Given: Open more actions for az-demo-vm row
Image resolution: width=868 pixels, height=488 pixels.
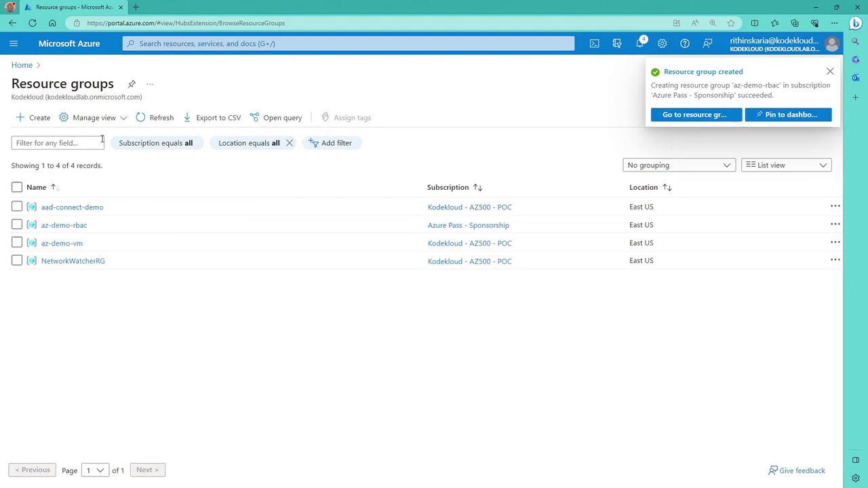Looking at the screenshot, I should point(835,242).
